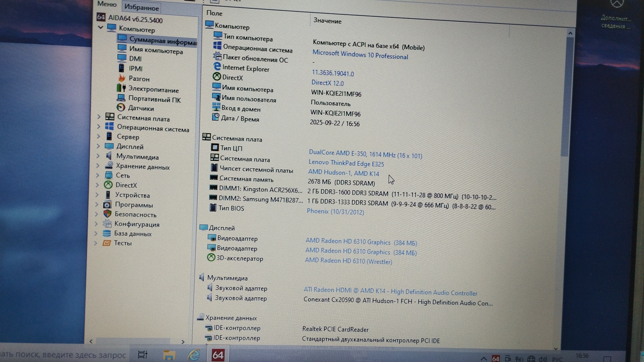Click the vertical scrollbar up arrow

click(570, 33)
